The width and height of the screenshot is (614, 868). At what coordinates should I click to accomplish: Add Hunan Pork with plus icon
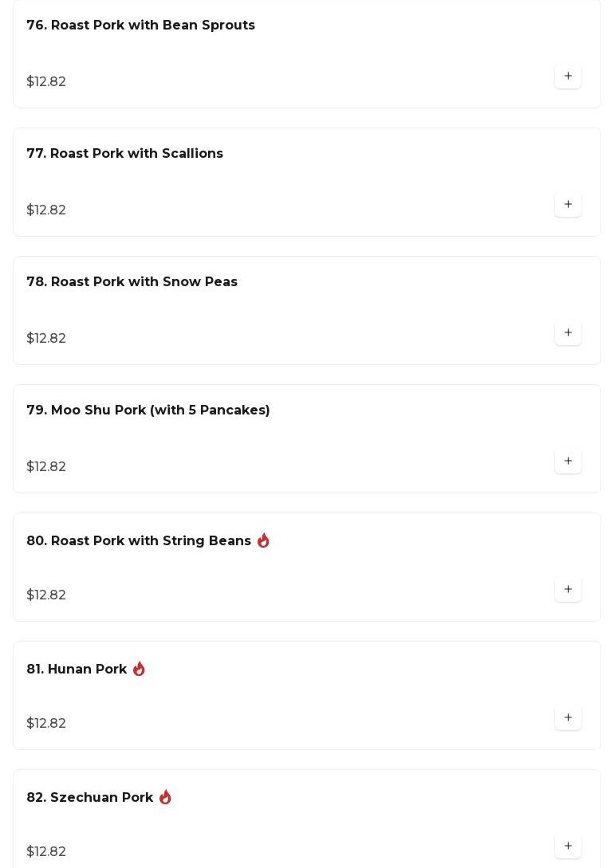[568, 718]
